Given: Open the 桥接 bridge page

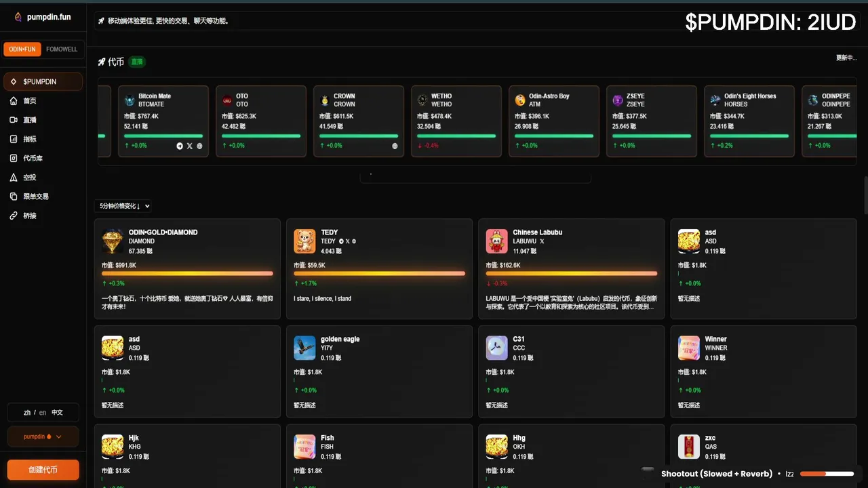Looking at the screenshot, I should click(x=43, y=216).
